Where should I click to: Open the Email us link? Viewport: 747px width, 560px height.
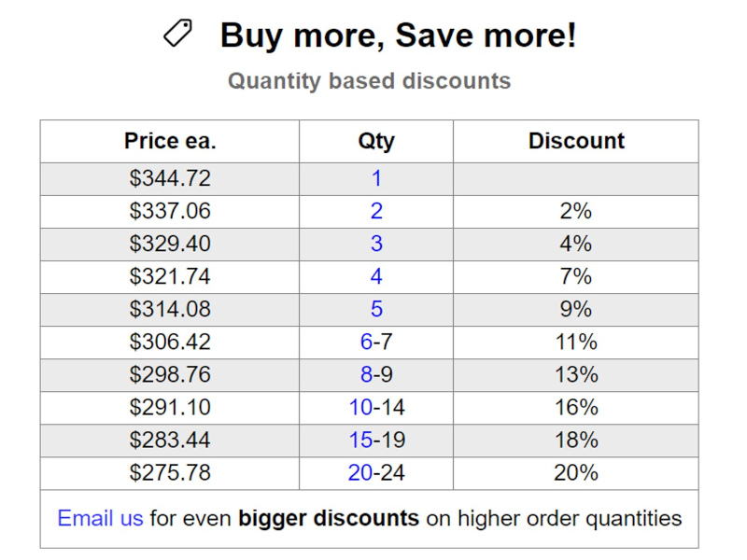pyautogui.click(x=100, y=518)
